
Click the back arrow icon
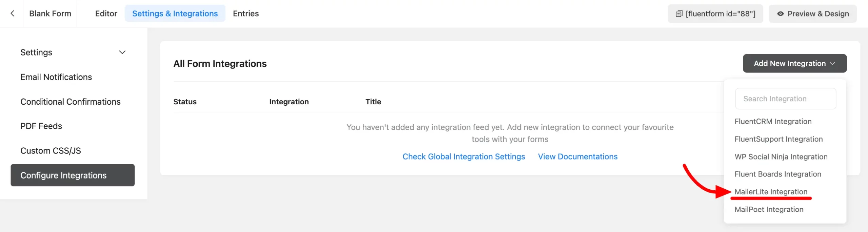point(13,14)
